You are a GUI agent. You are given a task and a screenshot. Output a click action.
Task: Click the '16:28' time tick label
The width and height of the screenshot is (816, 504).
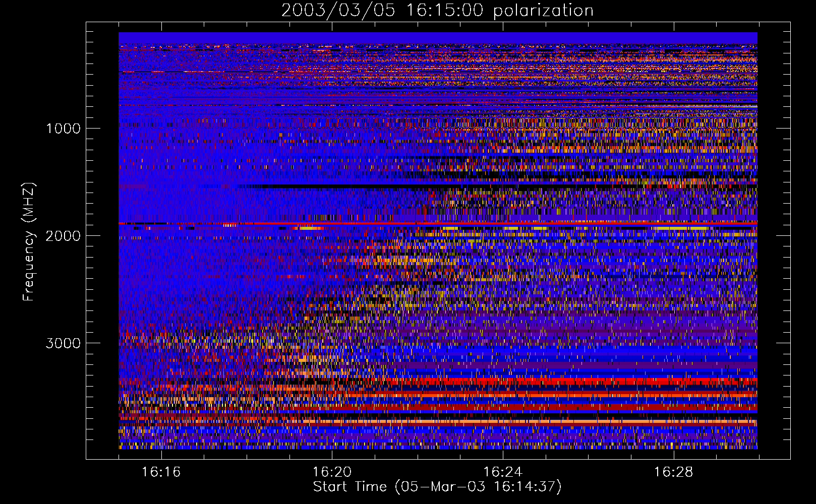tap(673, 472)
